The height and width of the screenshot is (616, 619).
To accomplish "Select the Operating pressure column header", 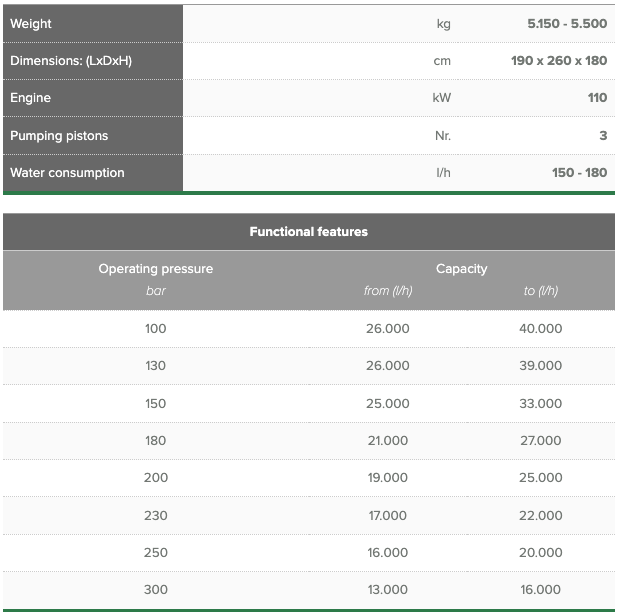I will tap(156, 269).
